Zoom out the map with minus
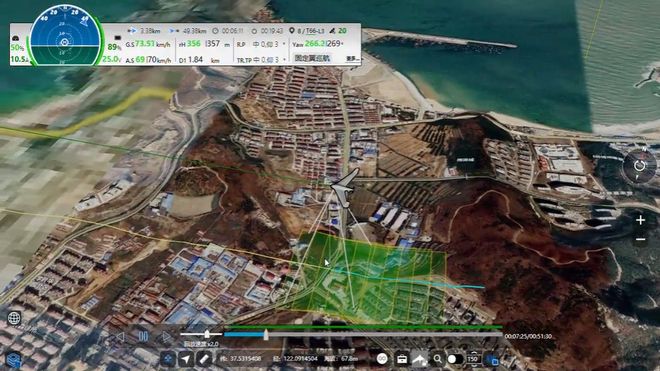 pos(641,239)
